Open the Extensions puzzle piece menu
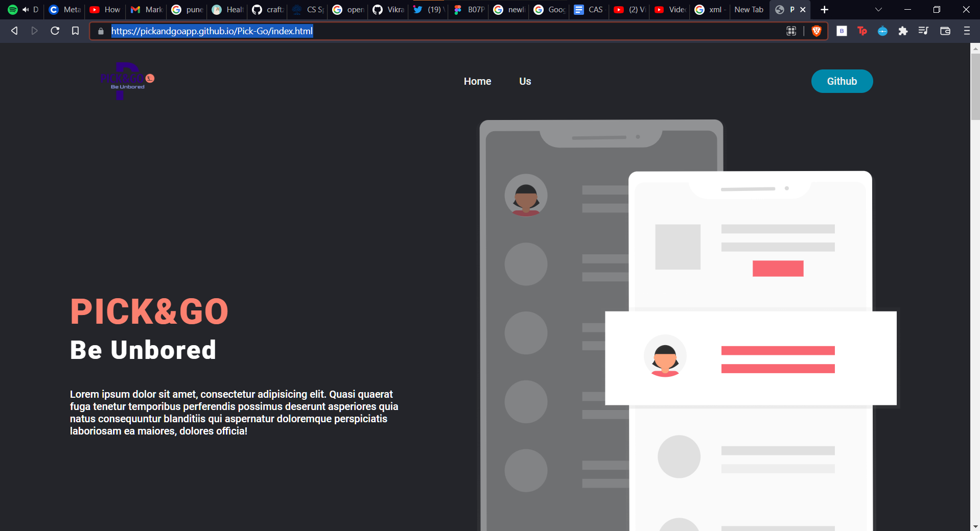The image size is (980, 531). pos(903,31)
